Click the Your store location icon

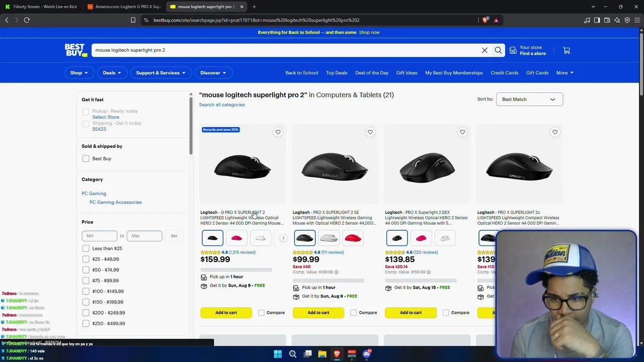click(513, 50)
